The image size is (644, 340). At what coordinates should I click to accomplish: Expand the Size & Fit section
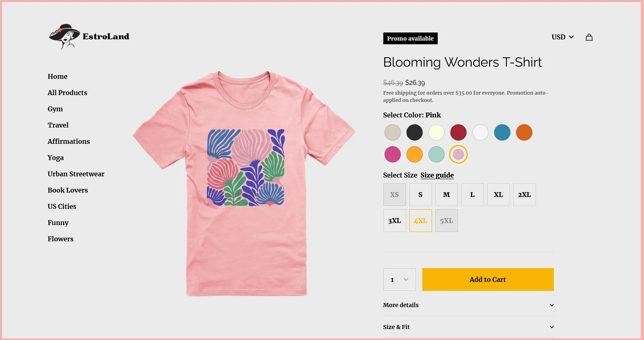point(468,327)
